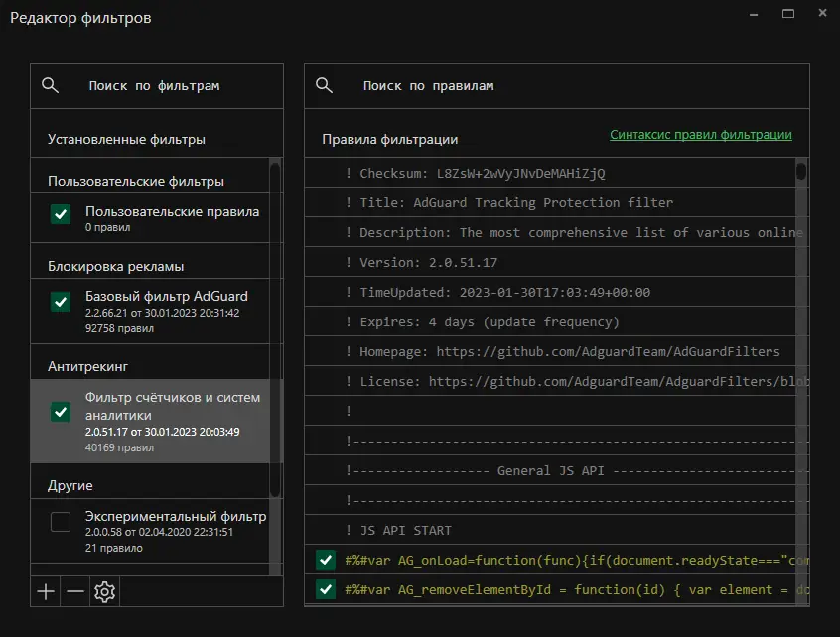Toggle the Фильтр счётчиков и систем аналитики checkbox
This screenshot has height=637, width=840.
click(61, 412)
